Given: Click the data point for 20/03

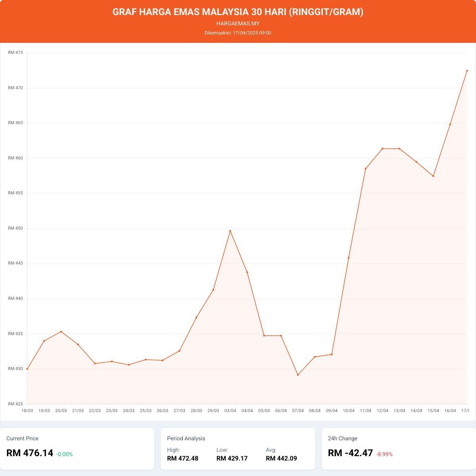Looking at the screenshot, I should (61, 332).
